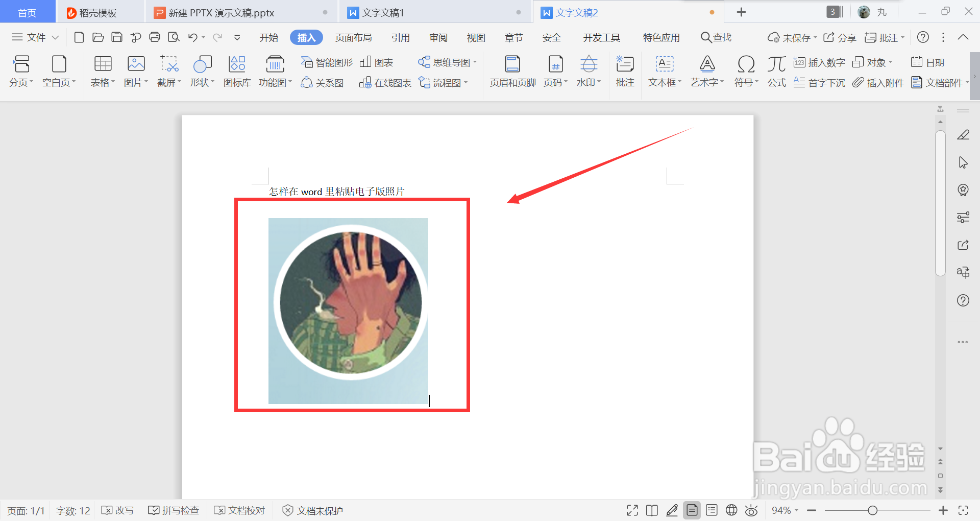Click the 图片 picture insert icon
Viewport: 980px width, 521px height.
pyautogui.click(x=136, y=64)
